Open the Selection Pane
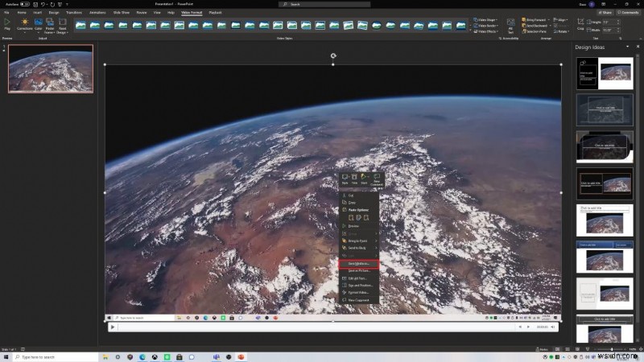This screenshot has height=362, width=644. (x=535, y=31)
